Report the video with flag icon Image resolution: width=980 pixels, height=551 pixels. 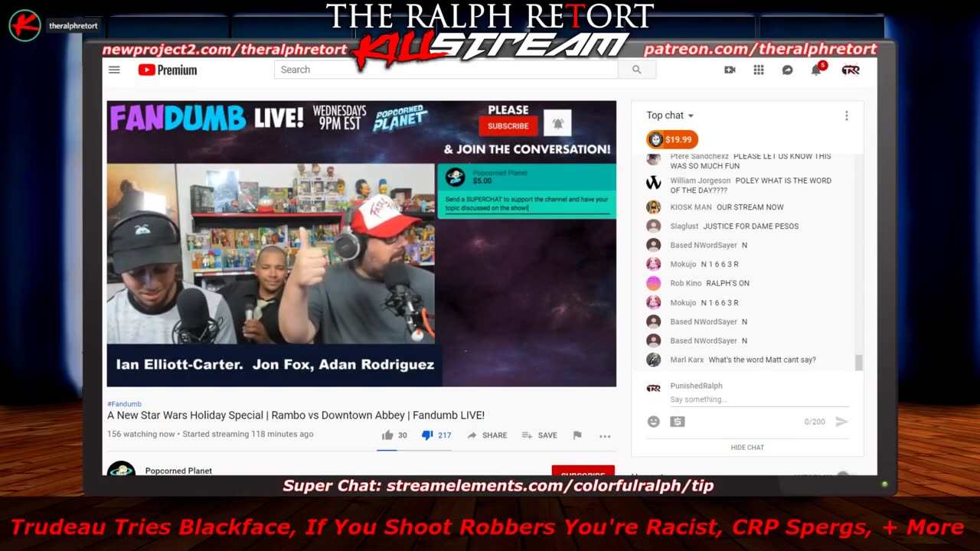tap(577, 435)
